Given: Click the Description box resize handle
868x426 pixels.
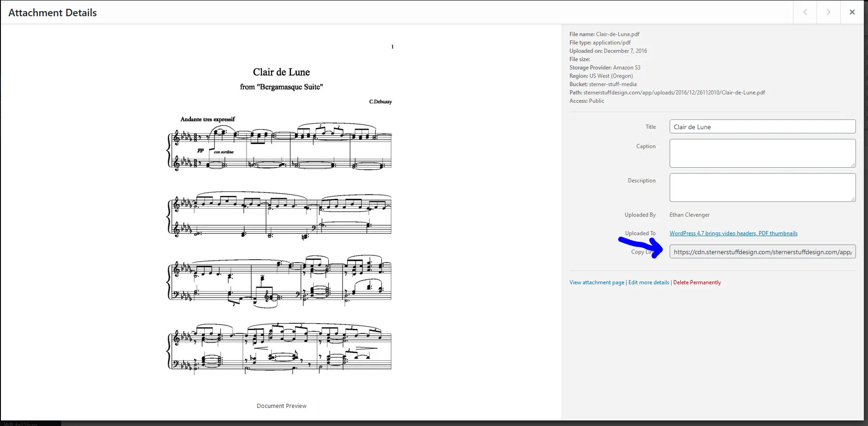Looking at the screenshot, I should click(x=853, y=199).
